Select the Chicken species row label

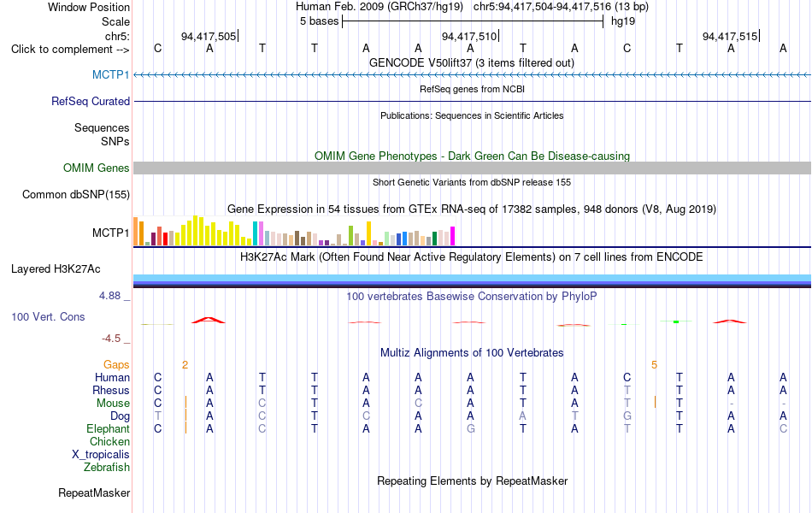(x=109, y=441)
